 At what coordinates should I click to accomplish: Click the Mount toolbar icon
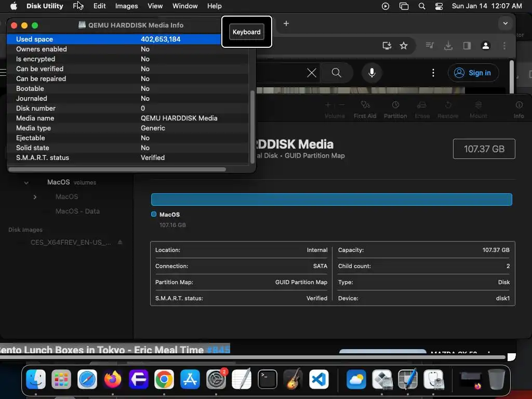click(x=478, y=105)
